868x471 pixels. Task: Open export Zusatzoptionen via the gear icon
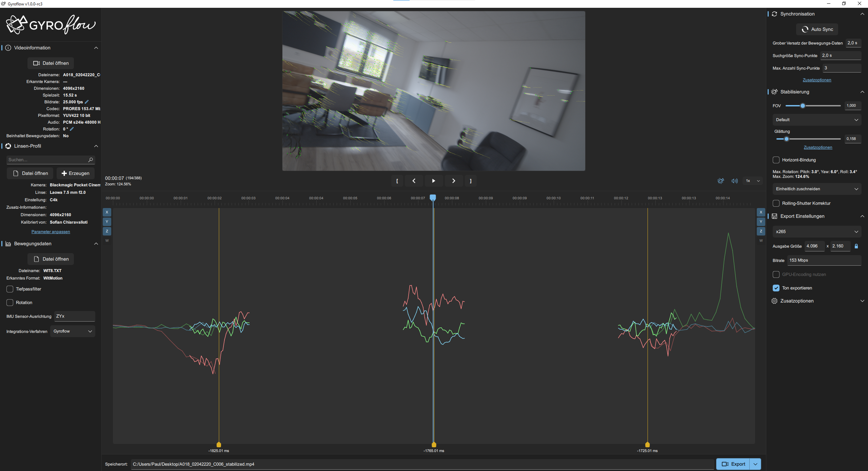(x=775, y=301)
